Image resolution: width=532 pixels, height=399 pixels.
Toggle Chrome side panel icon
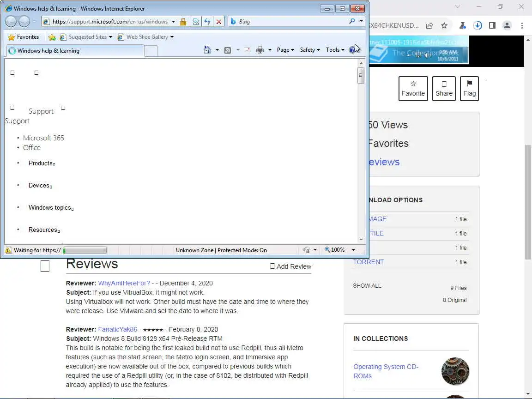pos(492,25)
